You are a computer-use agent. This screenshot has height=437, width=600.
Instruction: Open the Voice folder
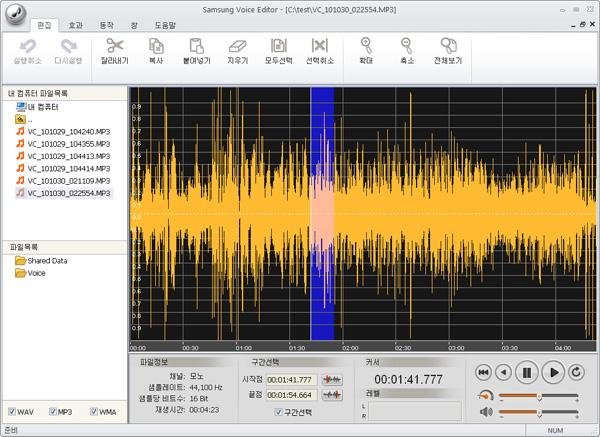coord(30,273)
